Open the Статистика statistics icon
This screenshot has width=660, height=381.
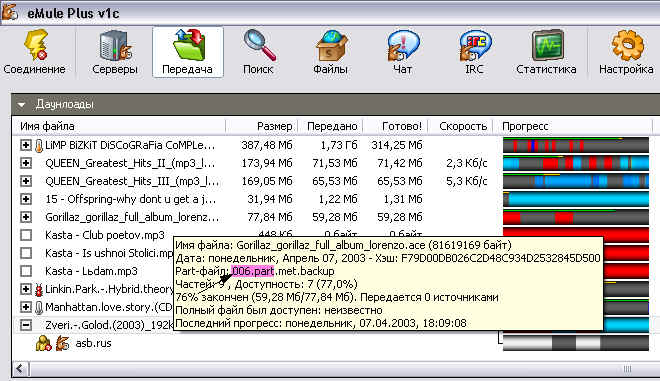546,52
